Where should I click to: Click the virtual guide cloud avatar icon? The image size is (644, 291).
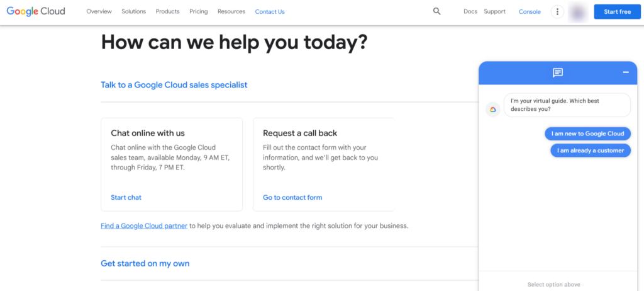click(493, 109)
